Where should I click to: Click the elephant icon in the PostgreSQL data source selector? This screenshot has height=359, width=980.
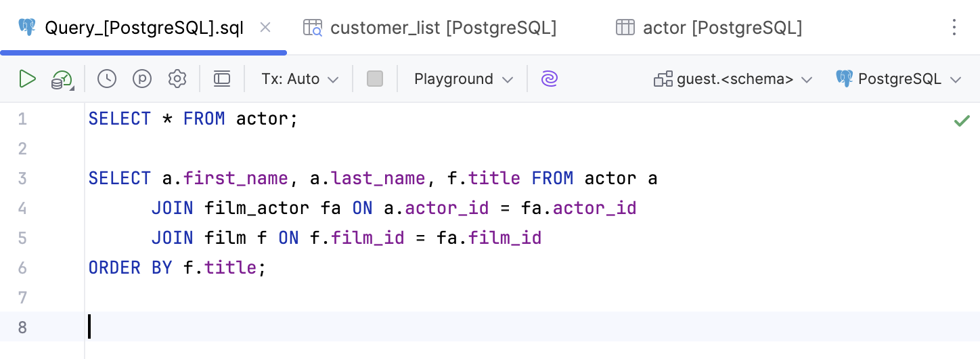(x=845, y=79)
